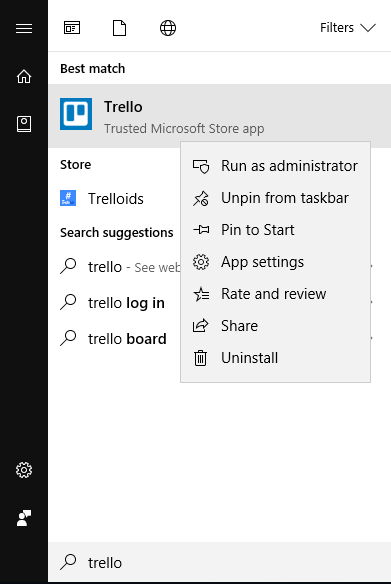Select Run as administrator
391x584 pixels.
[275, 166]
